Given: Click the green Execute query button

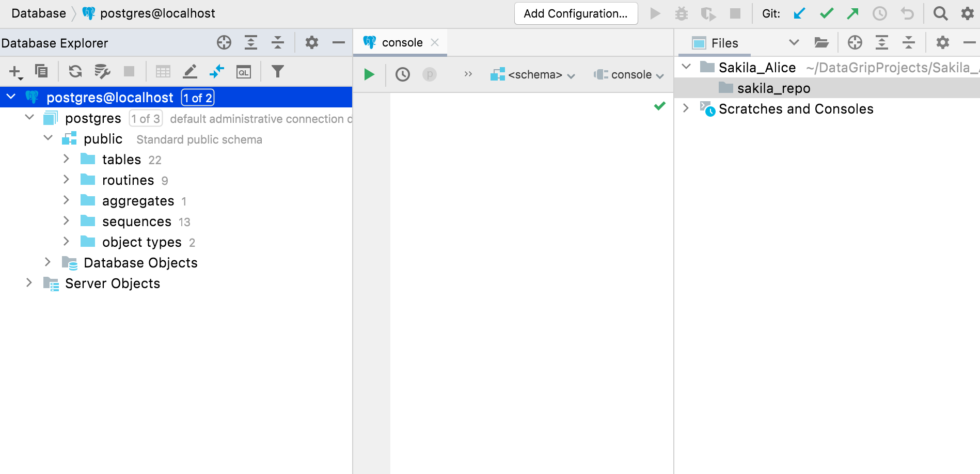Looking at the screenshot, I should coord(369,74).
